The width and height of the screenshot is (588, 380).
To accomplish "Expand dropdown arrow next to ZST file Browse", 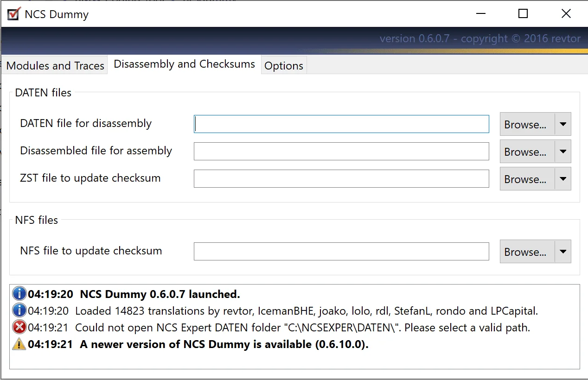I will click(563, 179).
